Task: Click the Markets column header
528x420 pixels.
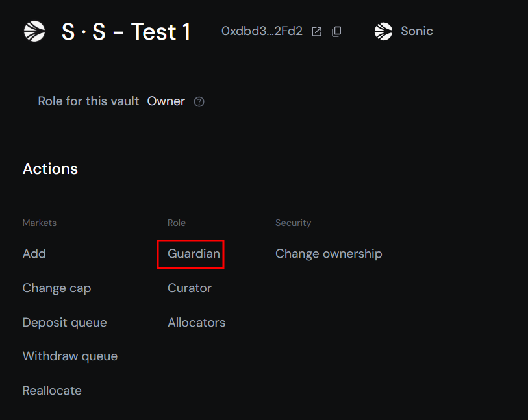Action: 40,223
